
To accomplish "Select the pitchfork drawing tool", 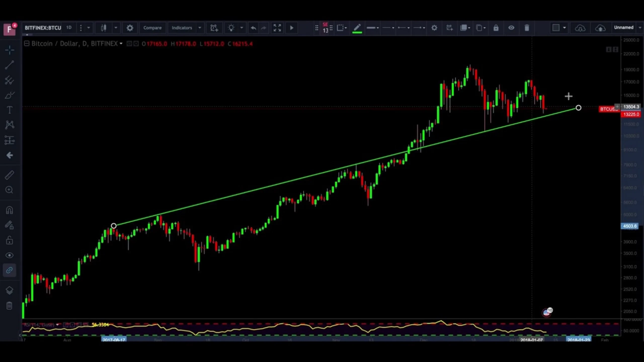I will coord(9,80).
